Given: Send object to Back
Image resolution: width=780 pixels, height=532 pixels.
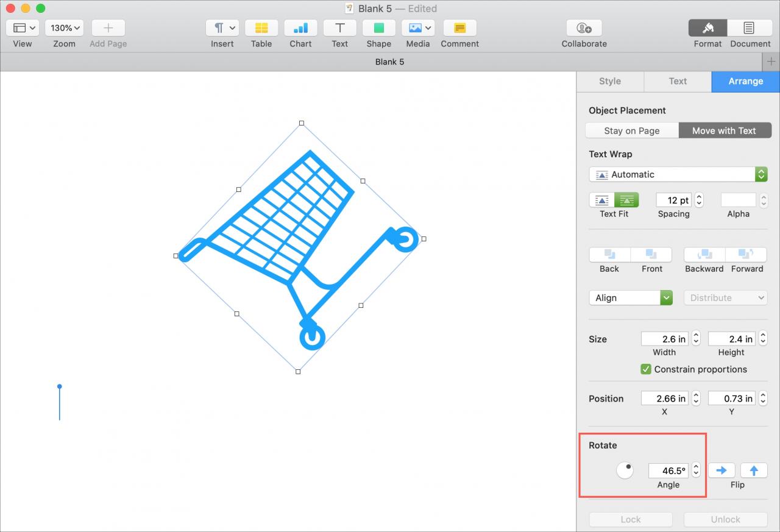Looking at the screenshot, I should 610,254.
